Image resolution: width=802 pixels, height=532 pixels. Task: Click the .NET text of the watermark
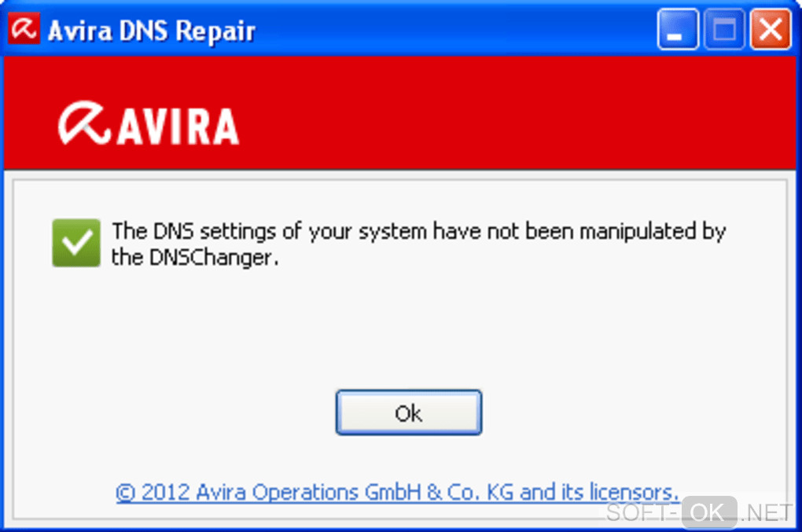pos(766,512)
